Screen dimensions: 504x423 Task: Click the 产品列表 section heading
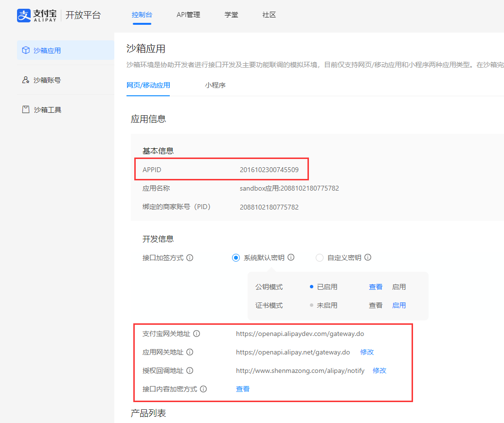(x=148, y=413)
